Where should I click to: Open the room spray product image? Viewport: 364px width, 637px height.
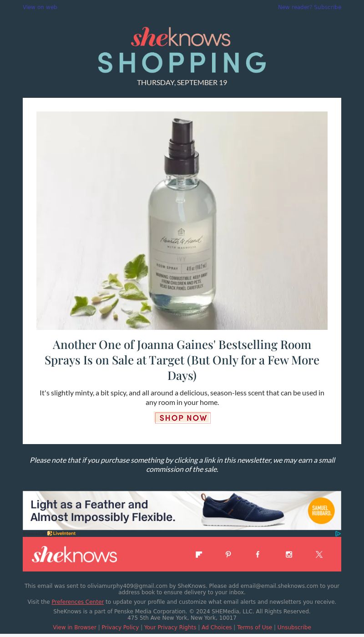coord(182,221)
